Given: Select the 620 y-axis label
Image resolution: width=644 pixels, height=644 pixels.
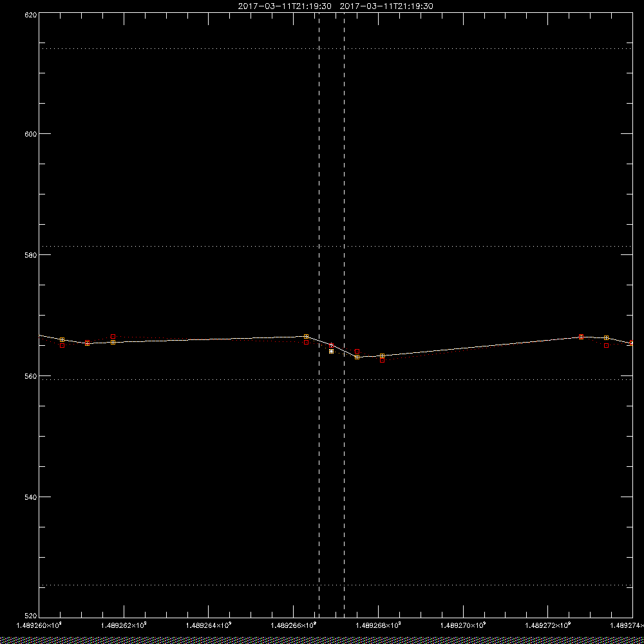Looking at the screenshot, I should point(31,14).
